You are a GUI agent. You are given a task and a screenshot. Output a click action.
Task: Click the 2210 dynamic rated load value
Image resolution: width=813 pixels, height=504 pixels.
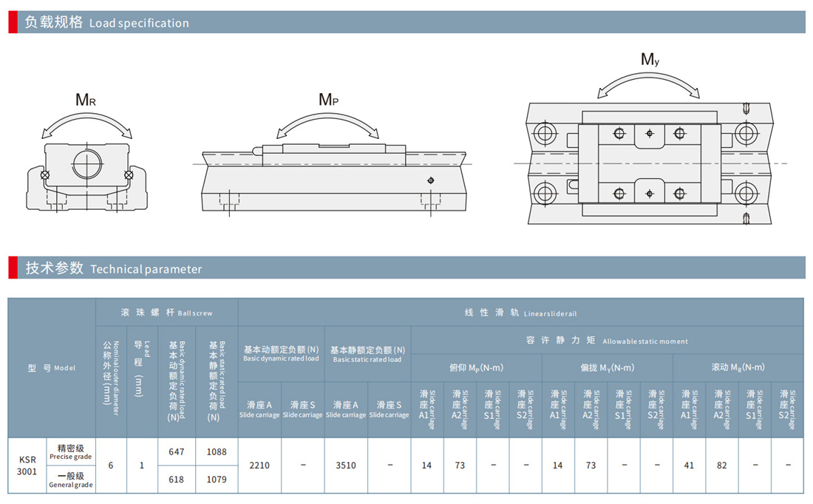[259, 466]
